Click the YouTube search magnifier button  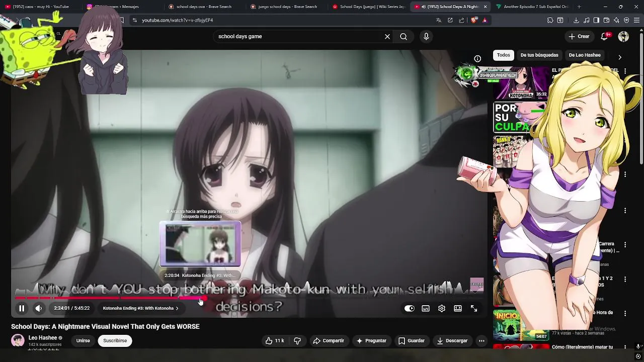coord(404,36)
